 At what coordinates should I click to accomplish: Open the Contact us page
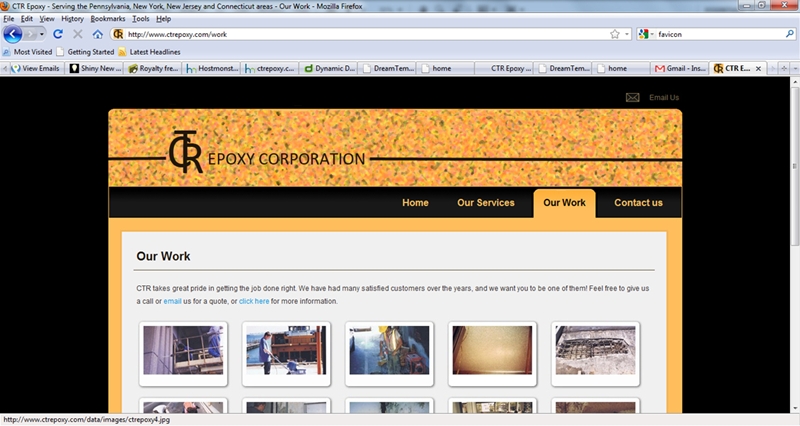(x=638, y=203)
